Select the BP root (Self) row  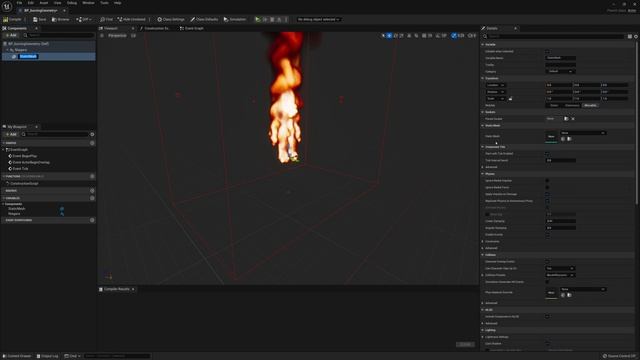(49, 44)
